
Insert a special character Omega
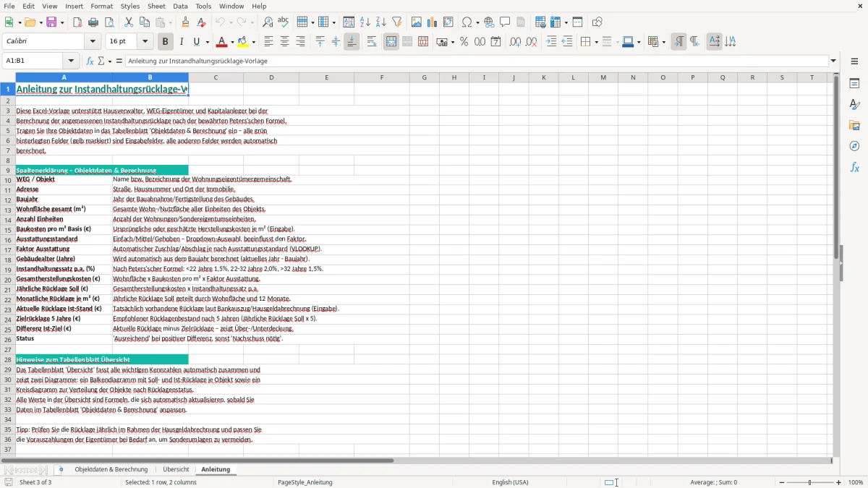[467, 22]
